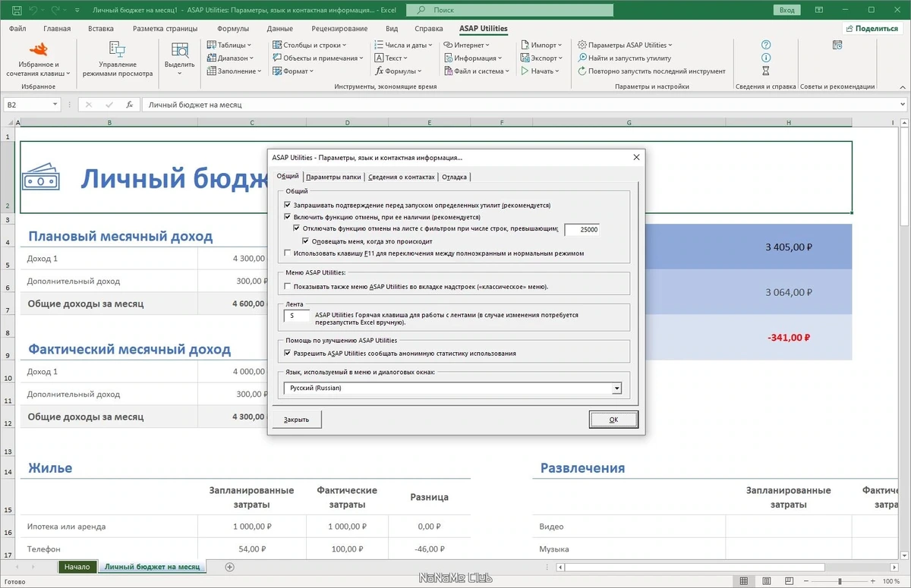
Task: Click the Лента hotkey field with S
Action: 297,315
